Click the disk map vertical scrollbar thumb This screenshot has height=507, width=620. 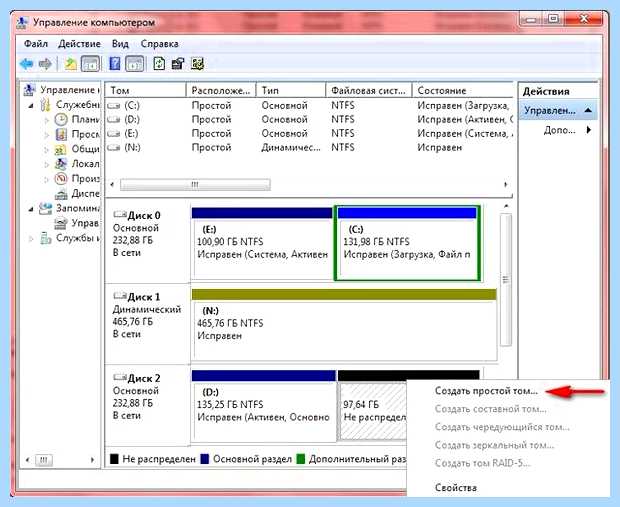coord(506,279)
